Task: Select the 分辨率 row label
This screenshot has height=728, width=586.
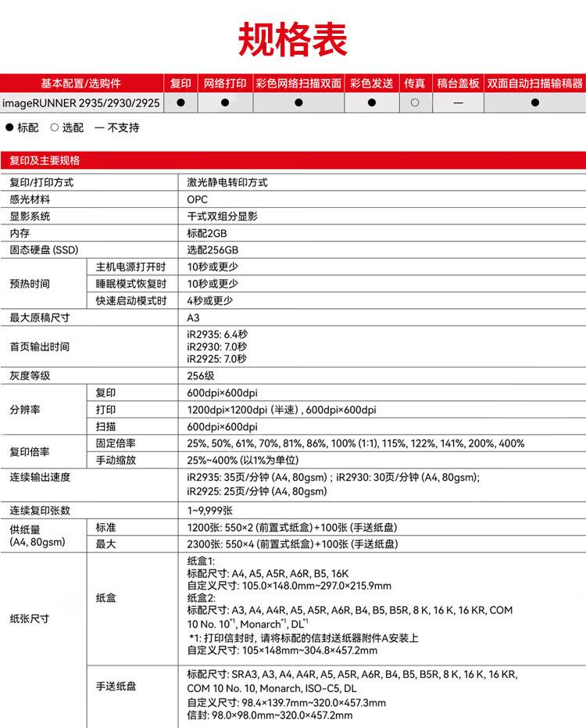Action: (x=24, y=410)
